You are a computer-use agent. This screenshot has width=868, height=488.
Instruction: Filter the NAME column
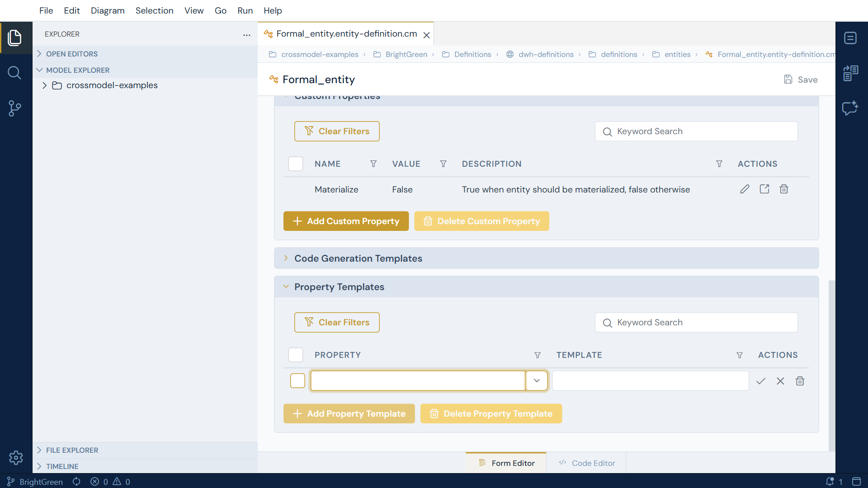[373, 164]
